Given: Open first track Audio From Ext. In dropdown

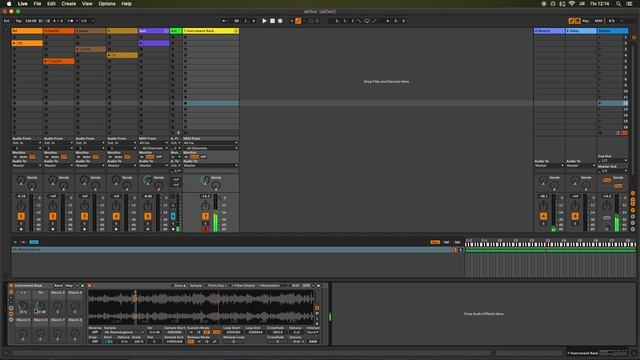Looking at the screenshot, I should pyautogui.click(x=27, y=143).
